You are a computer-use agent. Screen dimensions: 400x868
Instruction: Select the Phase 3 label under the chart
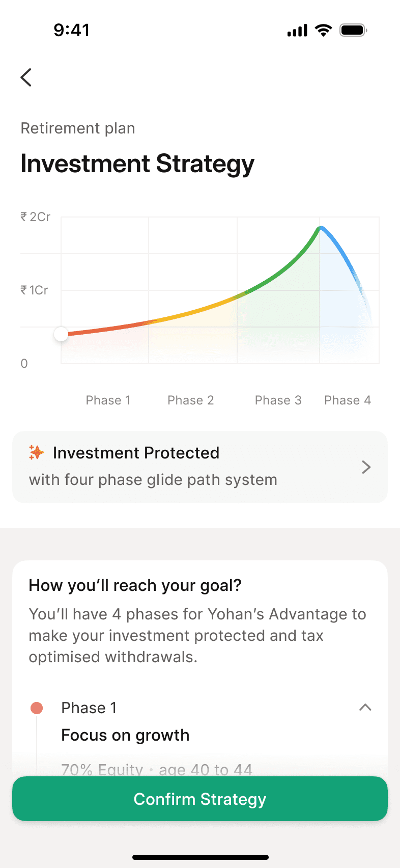[x=278, y=400]
